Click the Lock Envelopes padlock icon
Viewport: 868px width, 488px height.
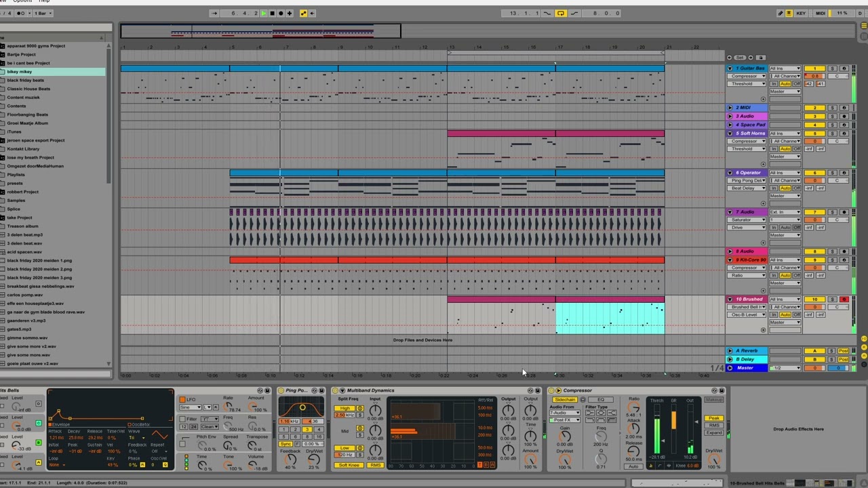coord(761,58)
